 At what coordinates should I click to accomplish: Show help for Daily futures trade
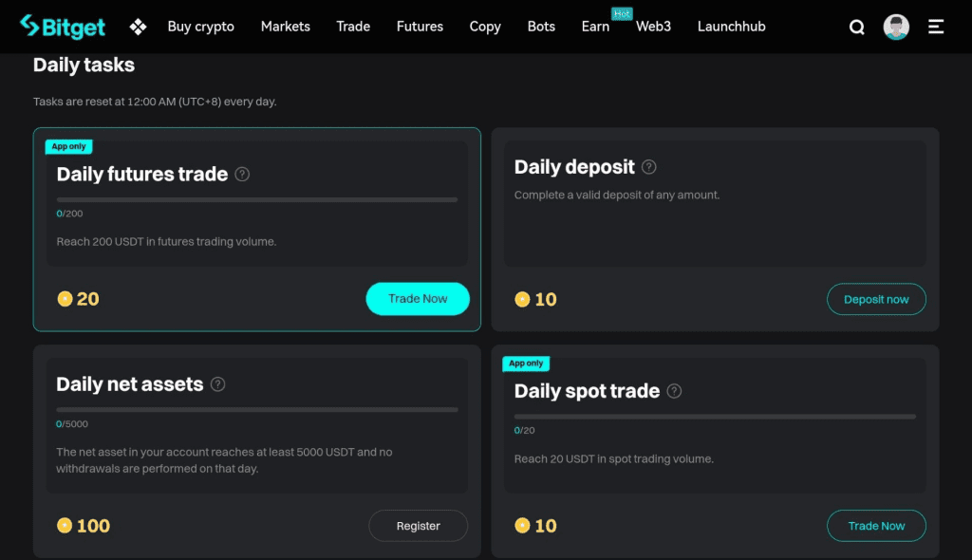(x=242, y=174)
